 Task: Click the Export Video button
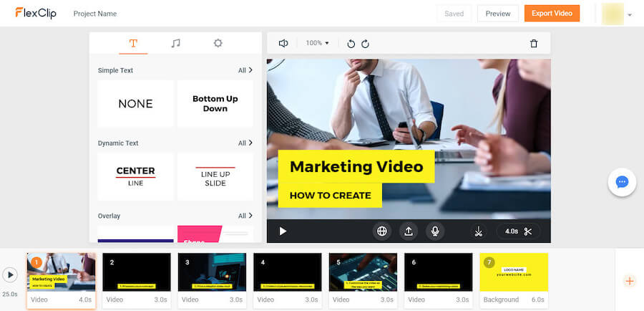point(552,14)
